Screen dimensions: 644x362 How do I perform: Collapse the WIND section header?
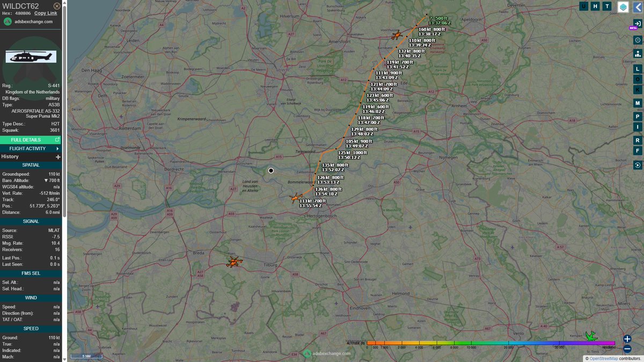point(31,298)
